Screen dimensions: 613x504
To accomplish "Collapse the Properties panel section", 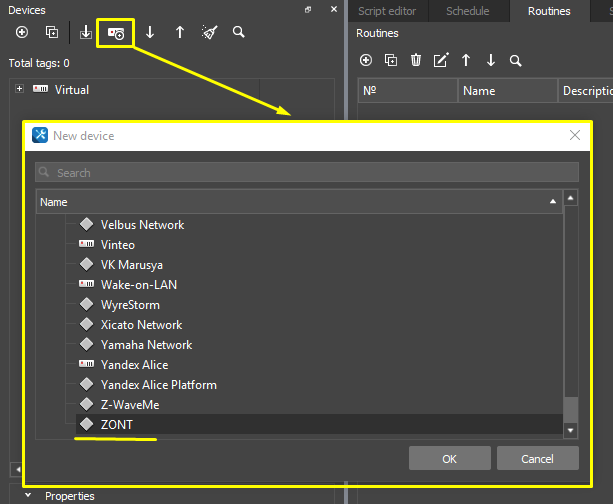I will [x=27, y=496].
